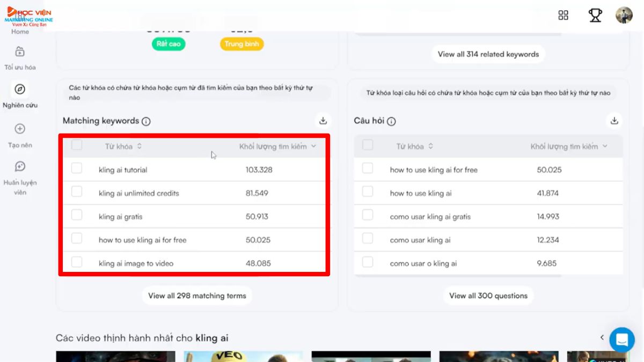Click keyword kling ai unlimited credits
Viewport: 644px width, 362px height.
[139, 193]
